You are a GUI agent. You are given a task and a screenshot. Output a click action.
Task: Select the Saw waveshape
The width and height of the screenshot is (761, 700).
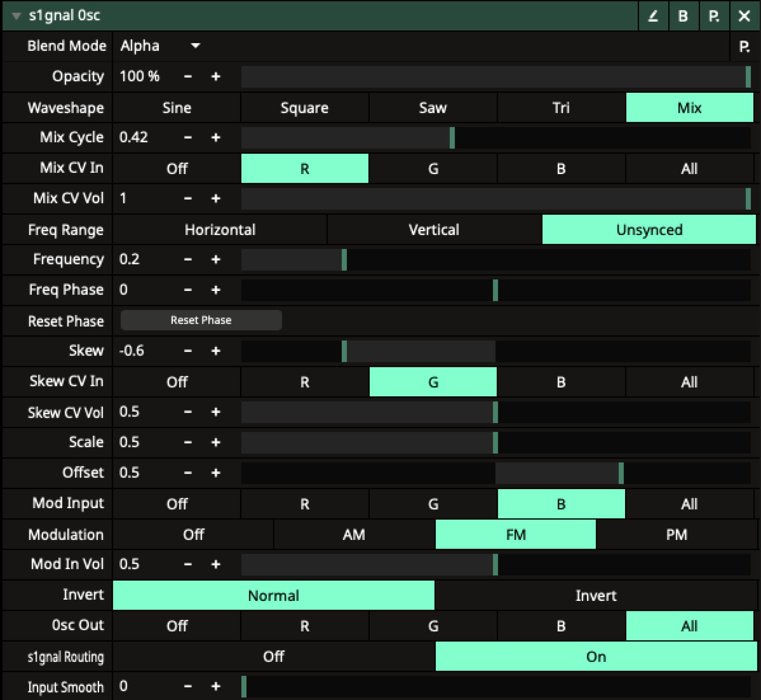[x=433, y=108]
